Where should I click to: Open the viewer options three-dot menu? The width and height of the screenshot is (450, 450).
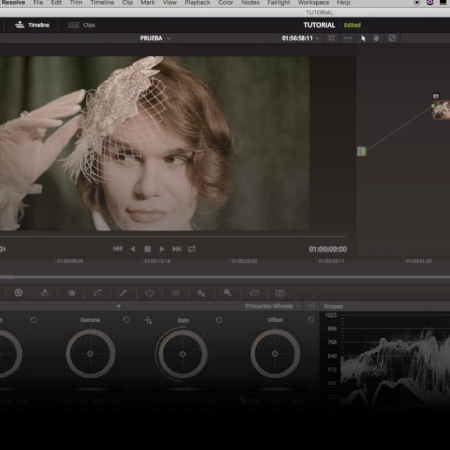click(347, 38)
